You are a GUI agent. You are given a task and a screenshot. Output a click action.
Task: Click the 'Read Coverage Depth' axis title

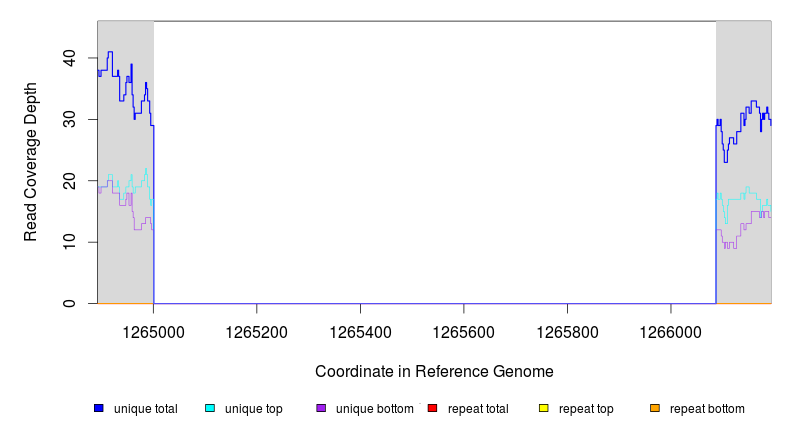(31, 162)
